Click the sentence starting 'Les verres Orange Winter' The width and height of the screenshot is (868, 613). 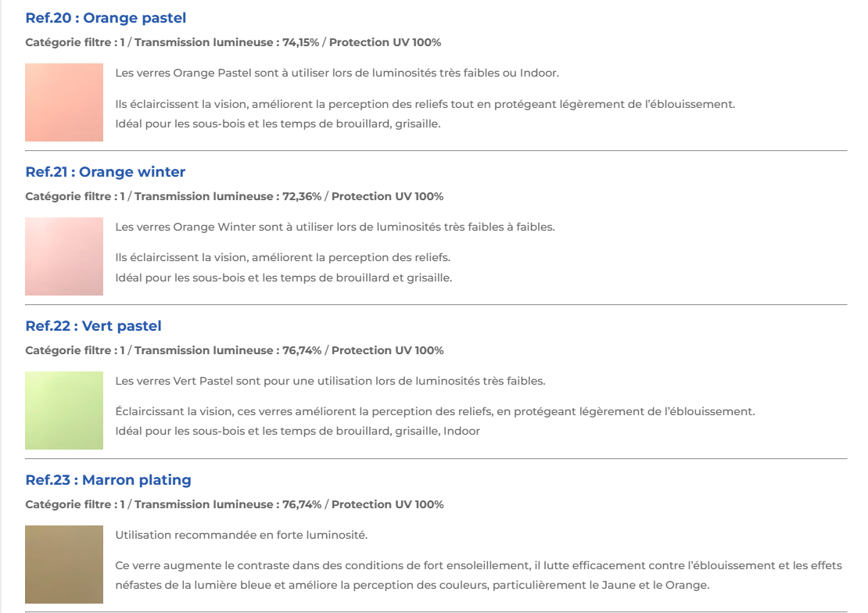(x=335, y=228)
